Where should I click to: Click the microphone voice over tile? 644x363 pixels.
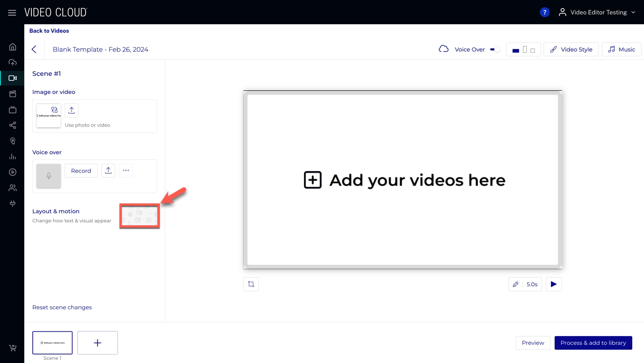(x=49, y=176)
